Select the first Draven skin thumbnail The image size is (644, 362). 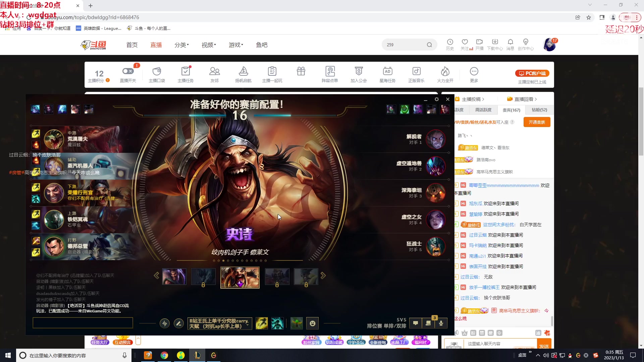(x=174, y=277)
